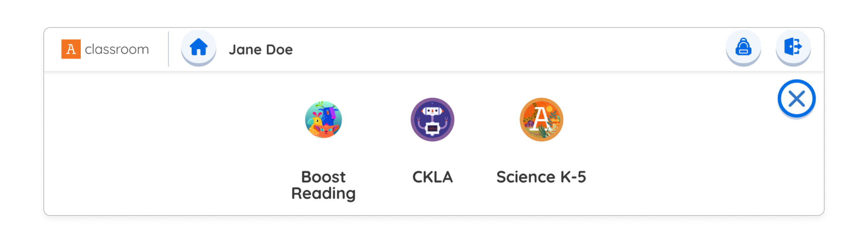Image resolution: width=868 pixels, height=243 pixels.
Task: Return home via the house button
Action: click(x=198, y=48)
